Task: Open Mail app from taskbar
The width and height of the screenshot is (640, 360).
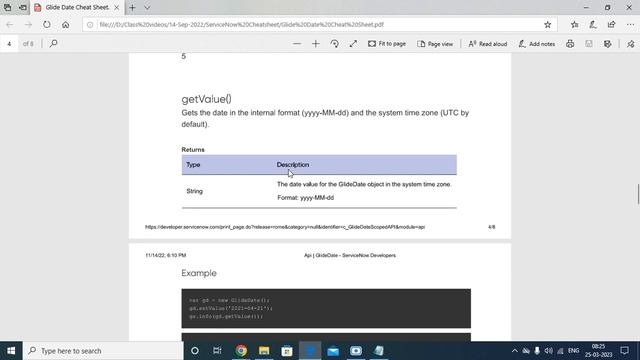Action: coord(333,351)
